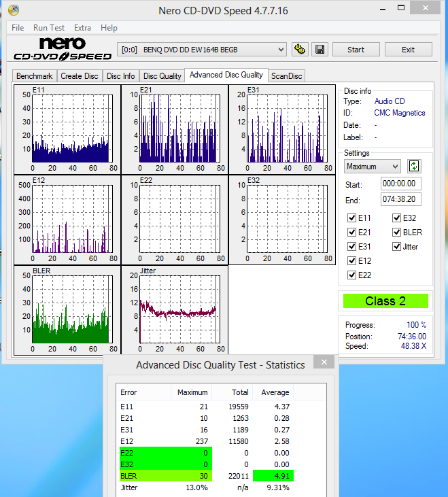Toggle the Jitter checkbox
448x497 pixels.
[x=396, y=247]
